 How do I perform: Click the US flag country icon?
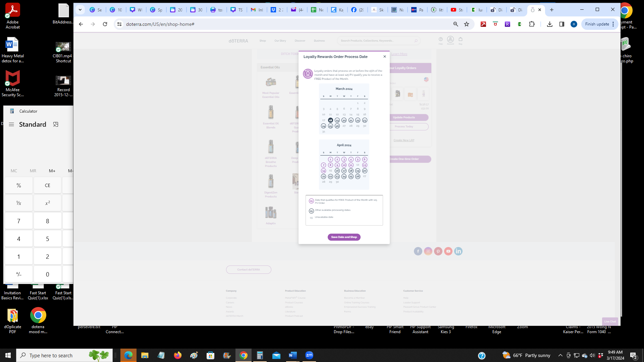[426, 79]
